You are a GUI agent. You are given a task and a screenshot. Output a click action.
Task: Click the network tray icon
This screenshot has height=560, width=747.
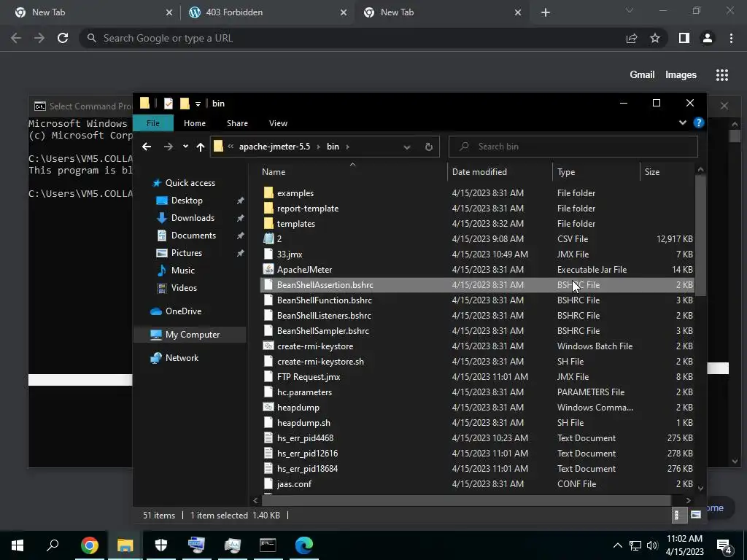click(635, 545)
